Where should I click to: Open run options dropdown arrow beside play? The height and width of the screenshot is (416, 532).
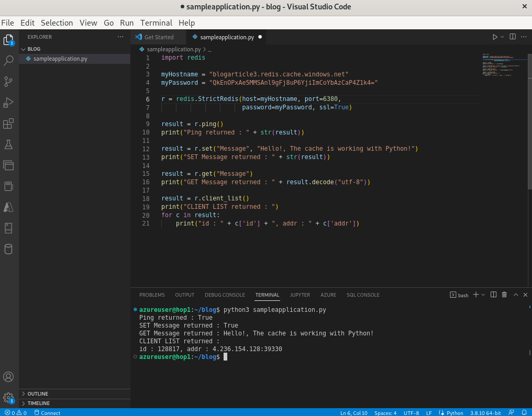click(502, 37)
